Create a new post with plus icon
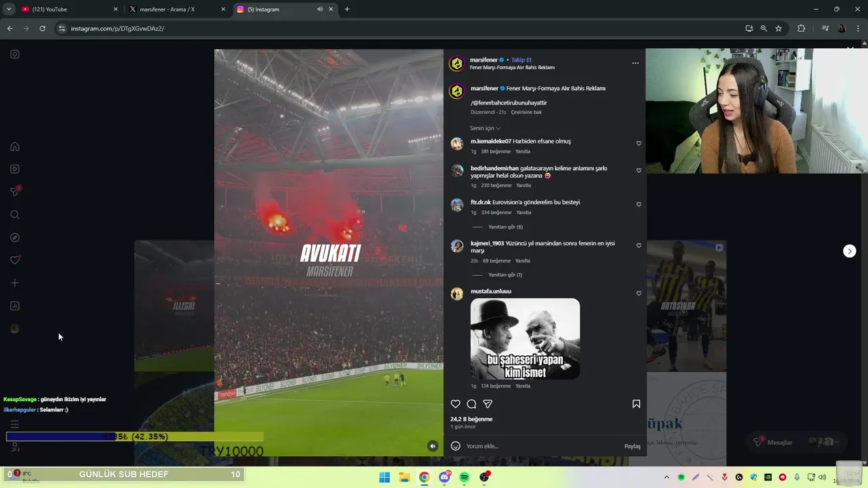 point(15,283)
